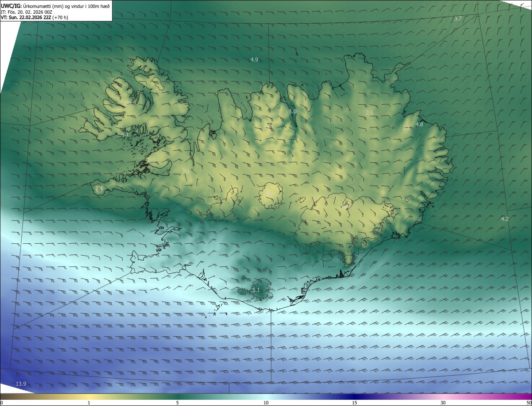Click the 15 tick label on the color scale

[x=355, y=403]
